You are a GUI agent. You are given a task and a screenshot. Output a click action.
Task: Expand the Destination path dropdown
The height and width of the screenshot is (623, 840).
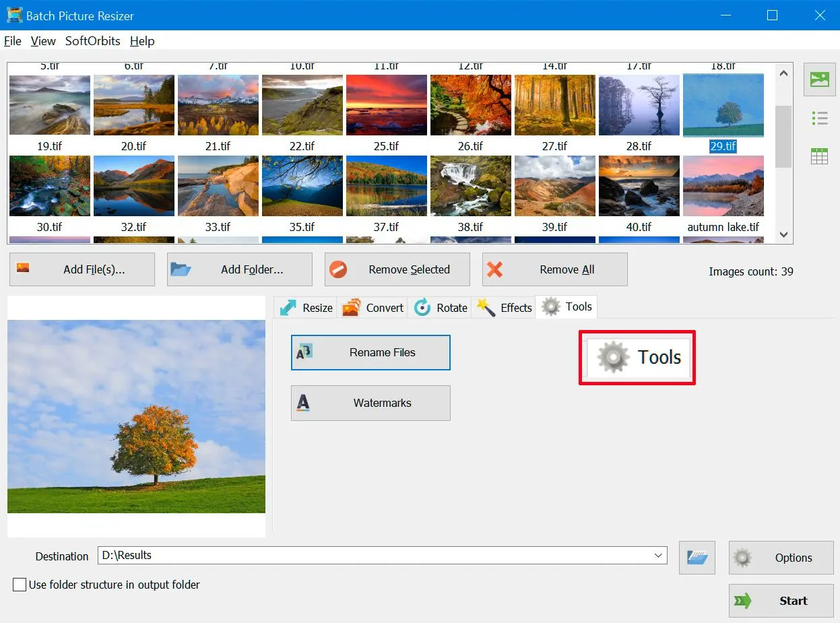point(658,556)
